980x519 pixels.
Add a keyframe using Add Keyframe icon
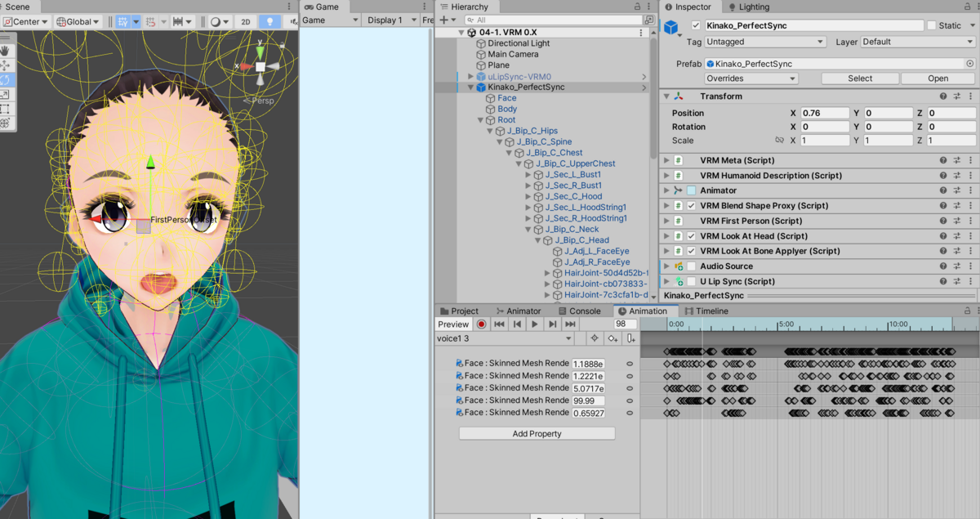click(x=612, y=338)
